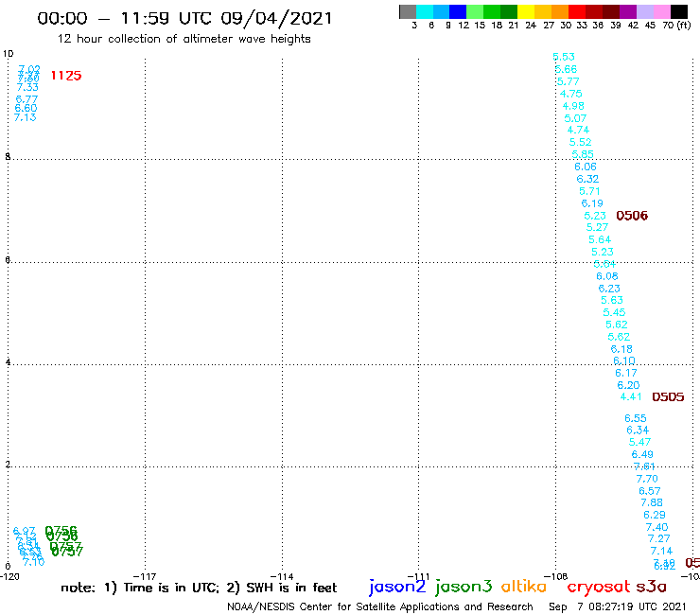Click the 6.55 wave height reading
The width and height of the screenshot is (700, 615).
636,418
